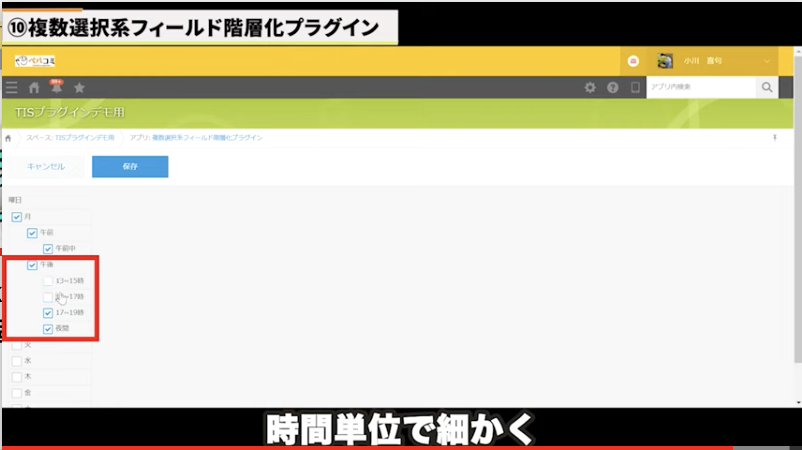
Task: Click the search magnifier icon
Action: click(x=767, y=88)
